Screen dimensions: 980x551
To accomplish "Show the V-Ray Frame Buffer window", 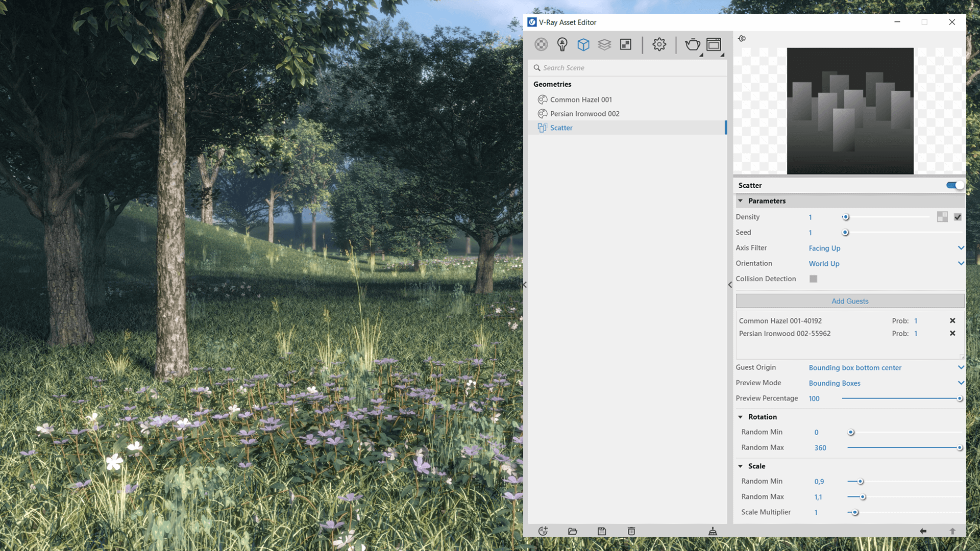I will pyautogui.click(x=714, y=44).
